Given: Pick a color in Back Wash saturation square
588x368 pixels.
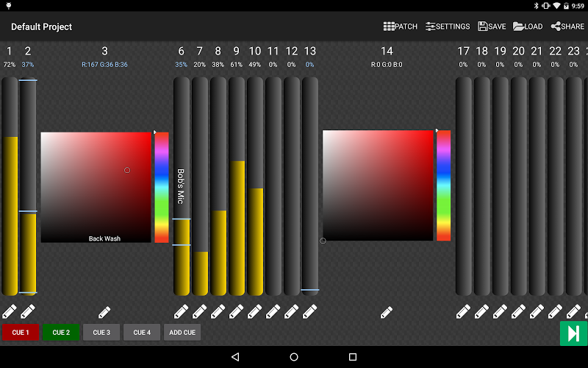Looking at the screenshot, I should (96, 187).
